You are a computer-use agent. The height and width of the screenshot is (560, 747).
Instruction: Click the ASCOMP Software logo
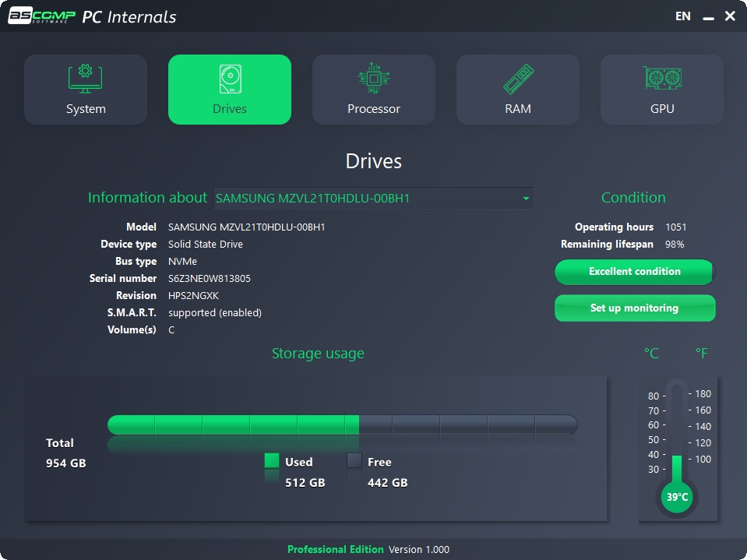tap(41, 16)
